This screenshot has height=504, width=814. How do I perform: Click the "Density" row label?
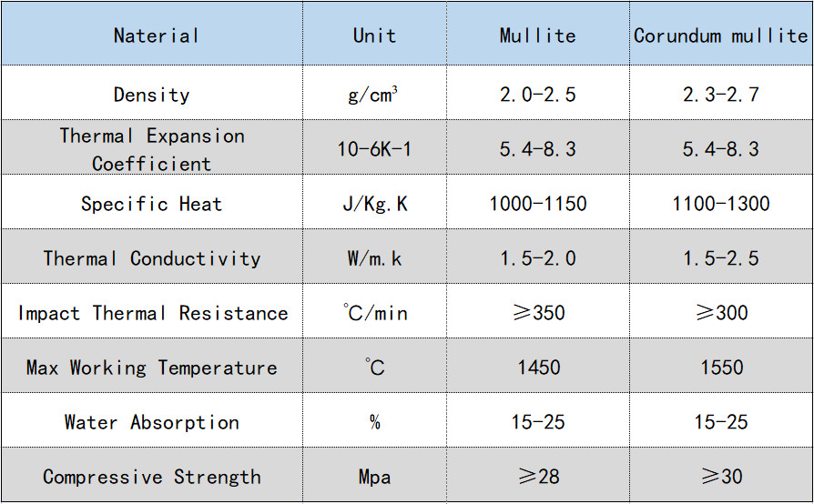(151, 95)
